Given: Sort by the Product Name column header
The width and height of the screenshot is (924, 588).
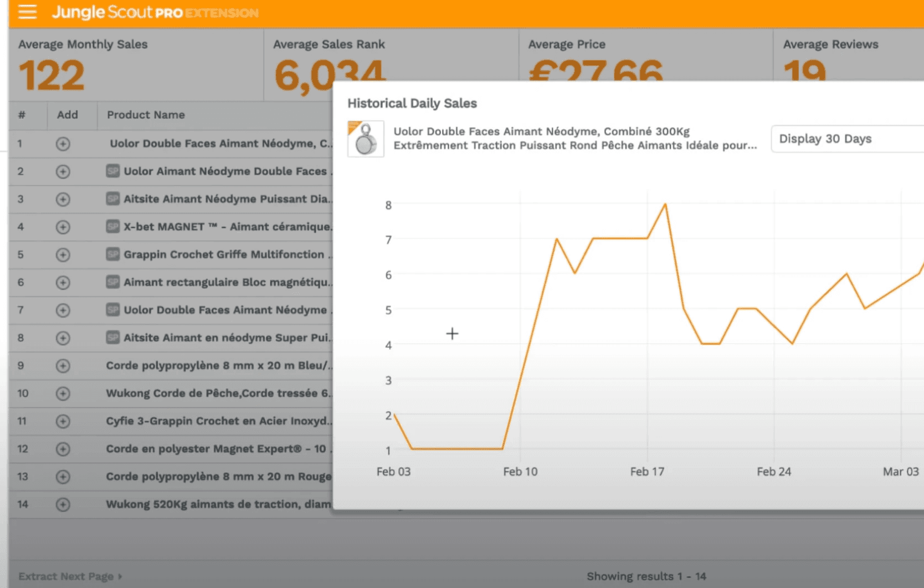Looking at the screenshot, I should click(146, 115).
